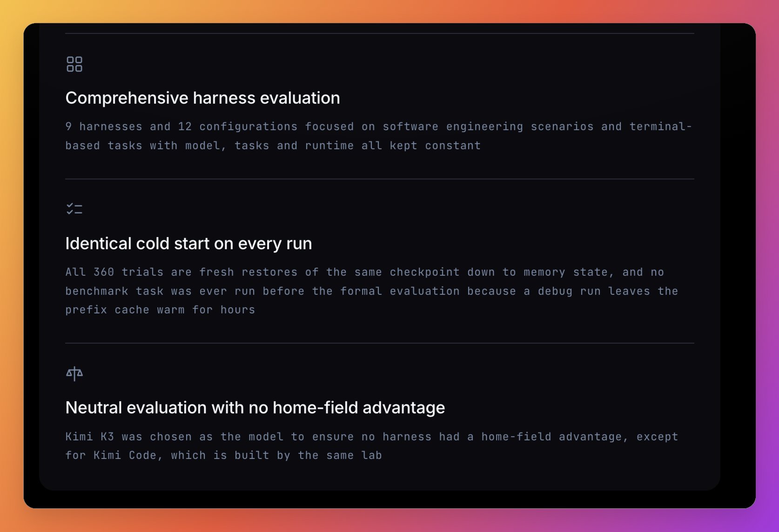Click the word 'terminal-' in first description
Image resolution: width=779 pixels, height=532 pixels.
click(661, 126)
